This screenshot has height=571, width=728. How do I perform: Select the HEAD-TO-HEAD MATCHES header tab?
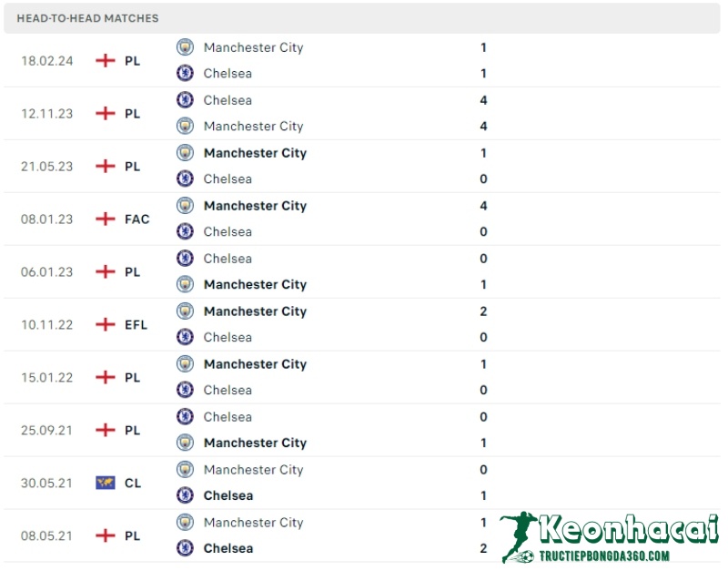[88, 18]
